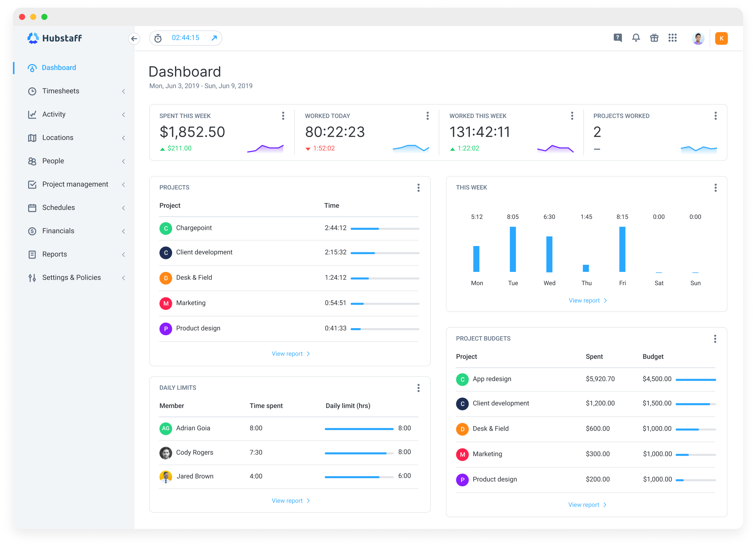
Task: Select Project management in the sidebar
Action: [x=75, y=184]
